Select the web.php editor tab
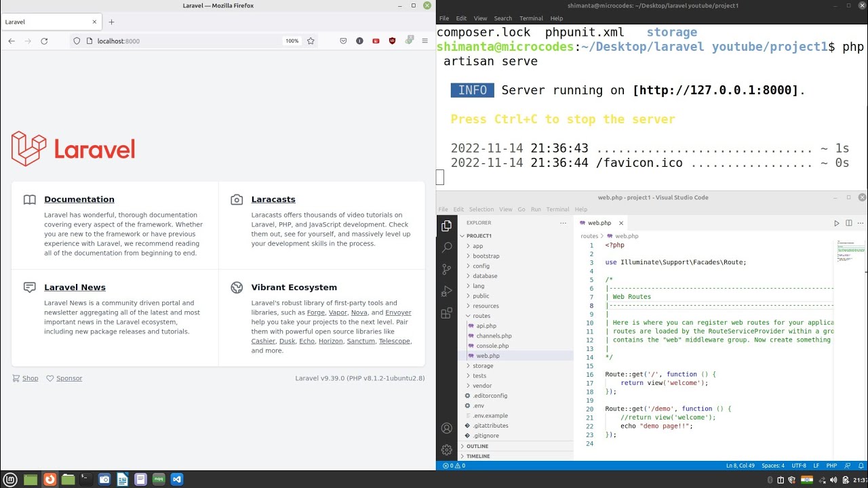This screenshot has height=488, width=868. 601,223
